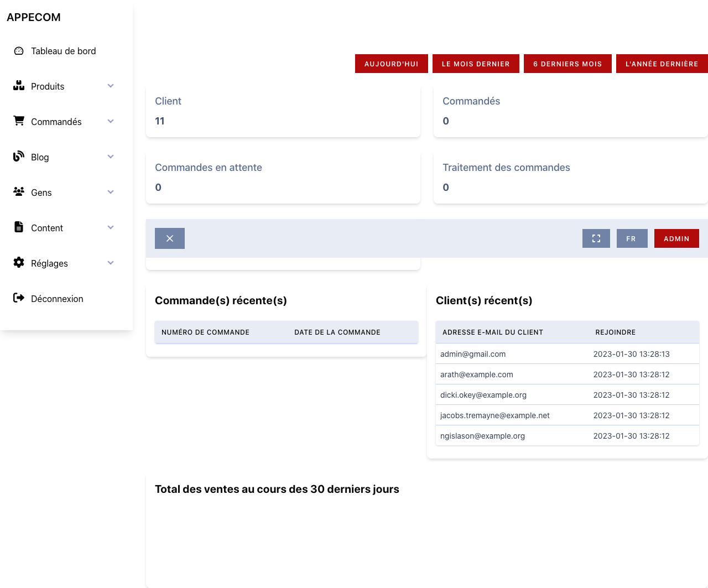Click the Tableau de bord dashboard icon
The width and height of the screenshot is (708, 588).
[19, 51]
